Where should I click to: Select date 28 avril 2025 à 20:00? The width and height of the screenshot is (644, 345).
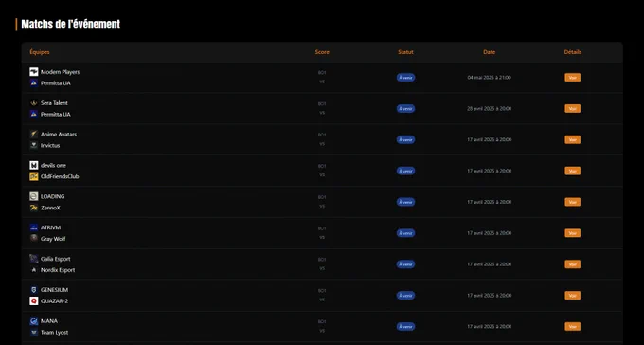point(490,109)
